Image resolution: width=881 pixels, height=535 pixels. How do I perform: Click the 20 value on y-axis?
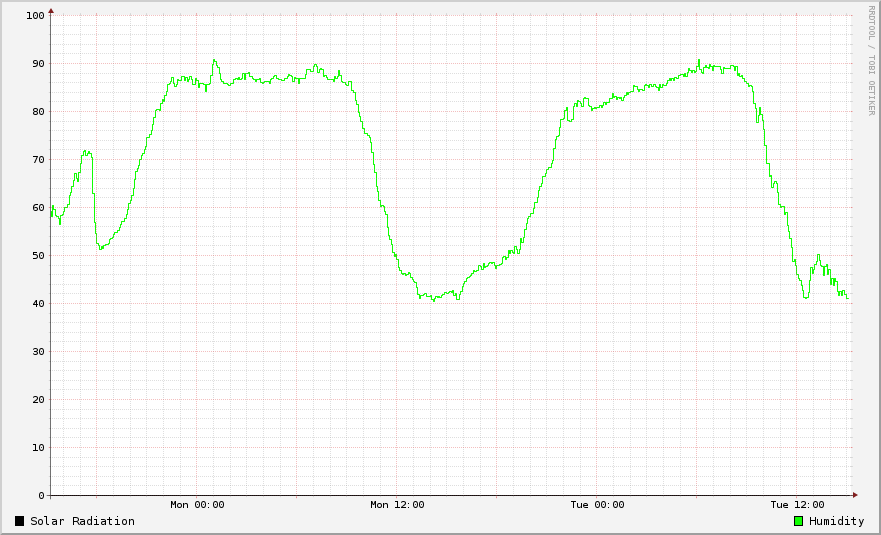pos(38,400)
